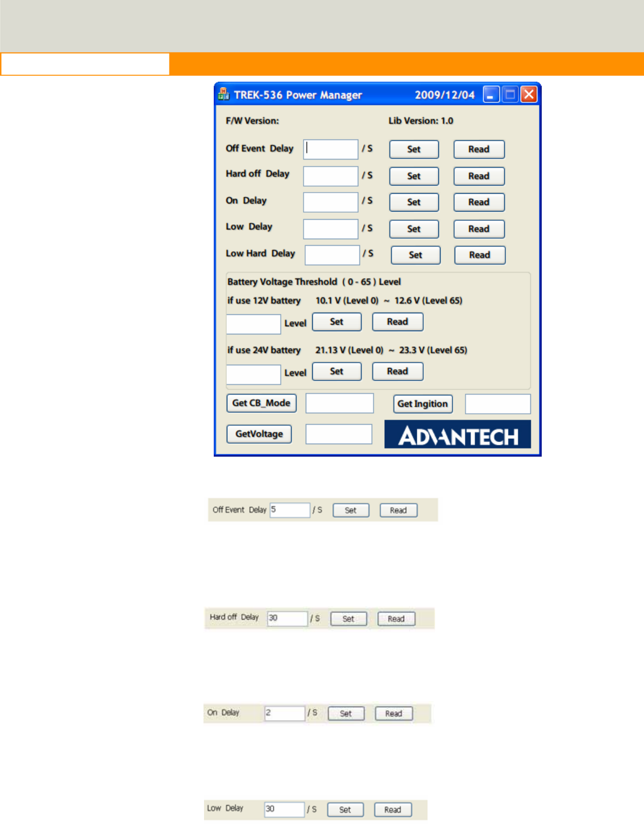Read the 24V battery threshold level
Screen dimensions: 644x824
click(398, 372)
